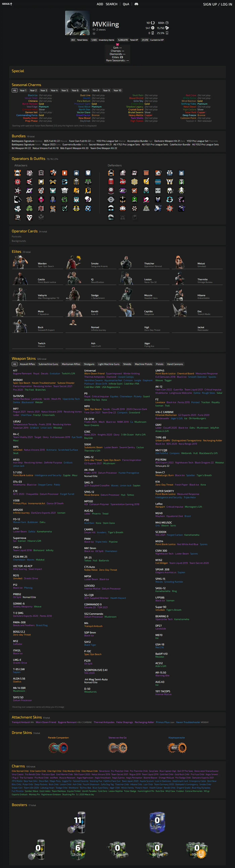Select the Lion yellow operator icon
This screenshot has width=235, height=868.
click(76, 190)
